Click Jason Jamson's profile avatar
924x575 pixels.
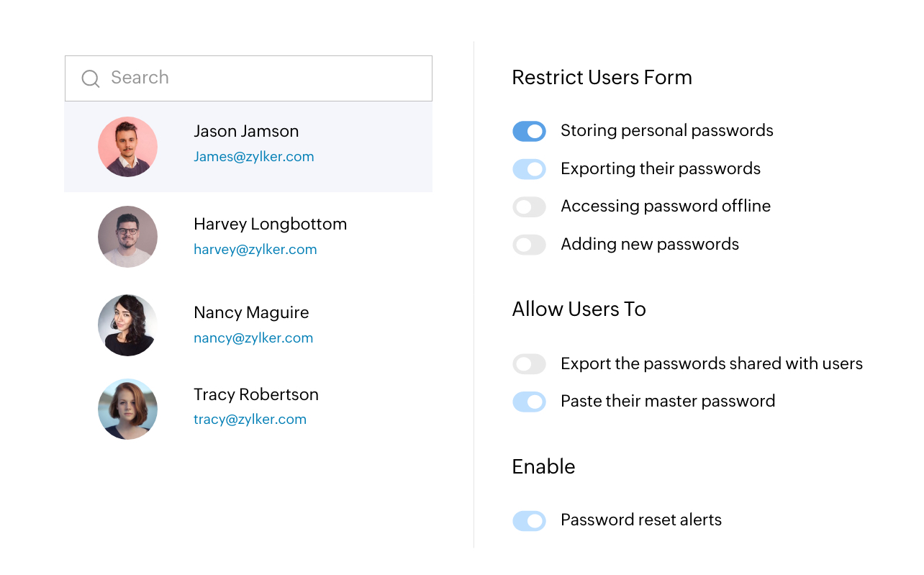click(x=127, y=147)
